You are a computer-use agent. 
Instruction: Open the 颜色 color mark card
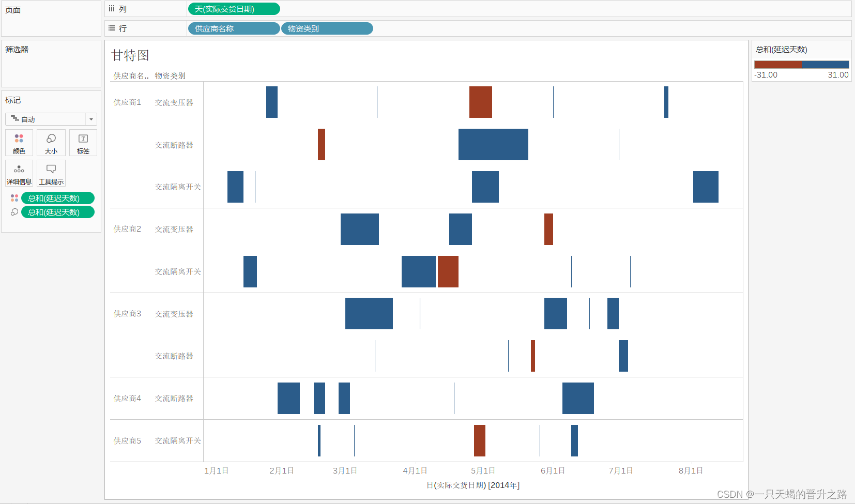19,143
